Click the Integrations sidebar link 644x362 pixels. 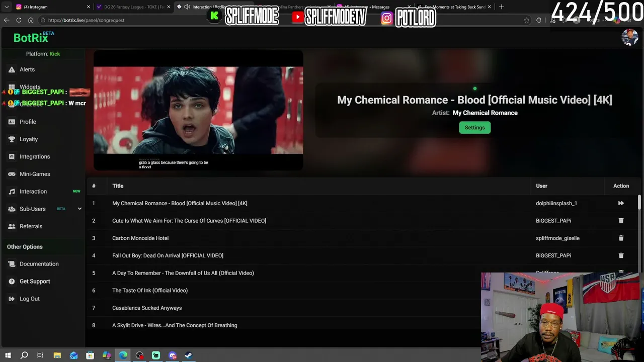pyautogui.click(x=35, y=157)
